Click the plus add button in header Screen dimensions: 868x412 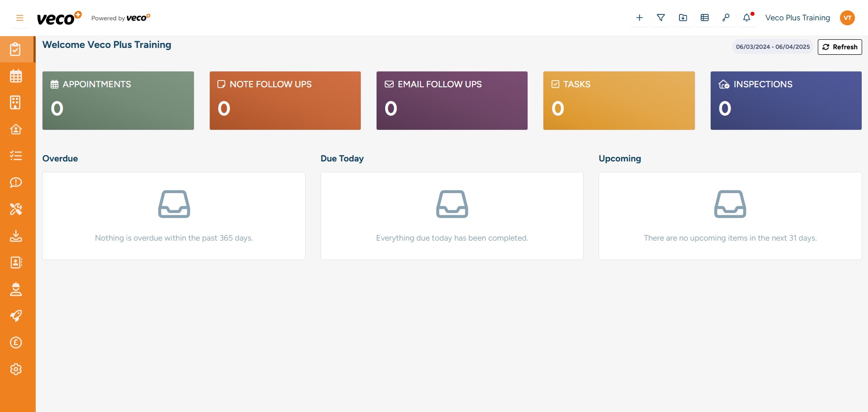[x=639, y=18]
